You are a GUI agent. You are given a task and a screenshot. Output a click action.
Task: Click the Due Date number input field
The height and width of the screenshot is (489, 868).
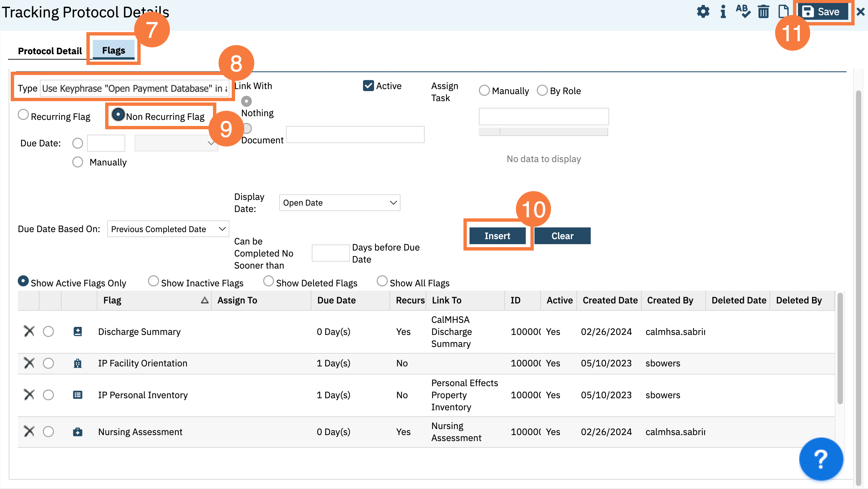[106, 143]
